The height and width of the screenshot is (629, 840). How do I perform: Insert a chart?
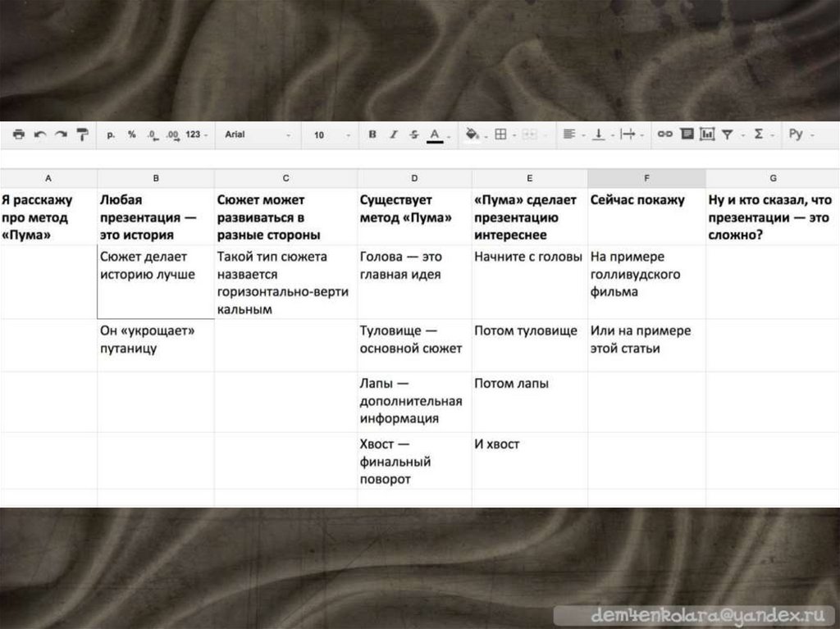[706, 134]
